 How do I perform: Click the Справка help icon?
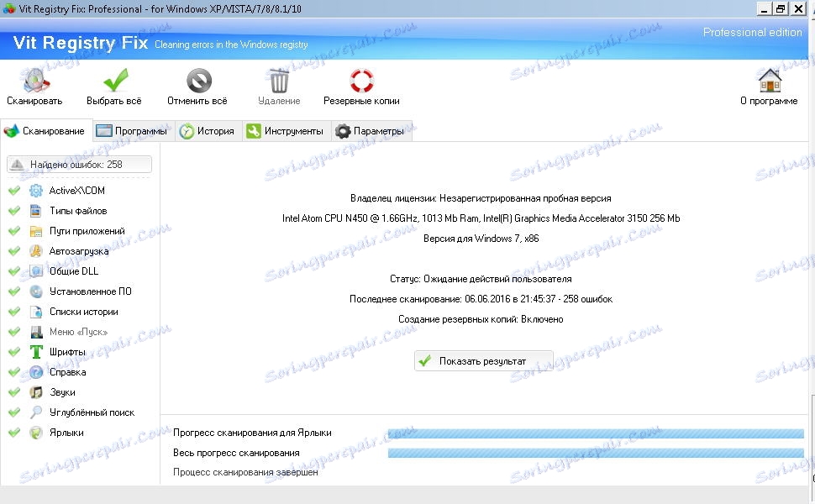coord(36,372)
